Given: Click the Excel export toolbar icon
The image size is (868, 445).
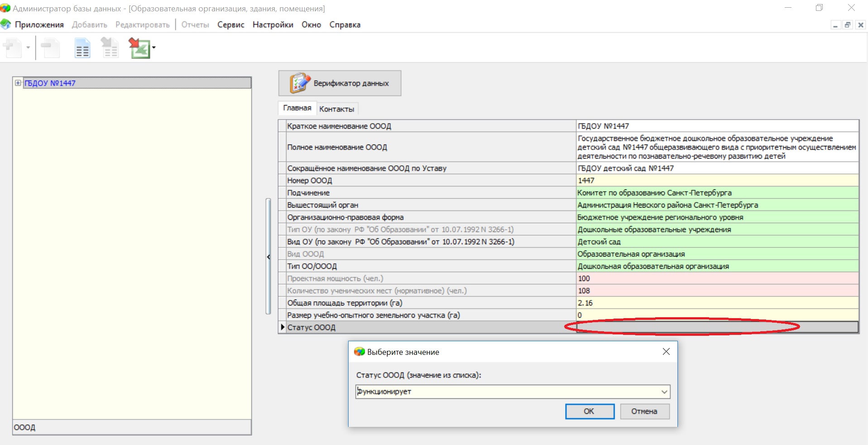Looking at the screenshot, I should (139, 48).
